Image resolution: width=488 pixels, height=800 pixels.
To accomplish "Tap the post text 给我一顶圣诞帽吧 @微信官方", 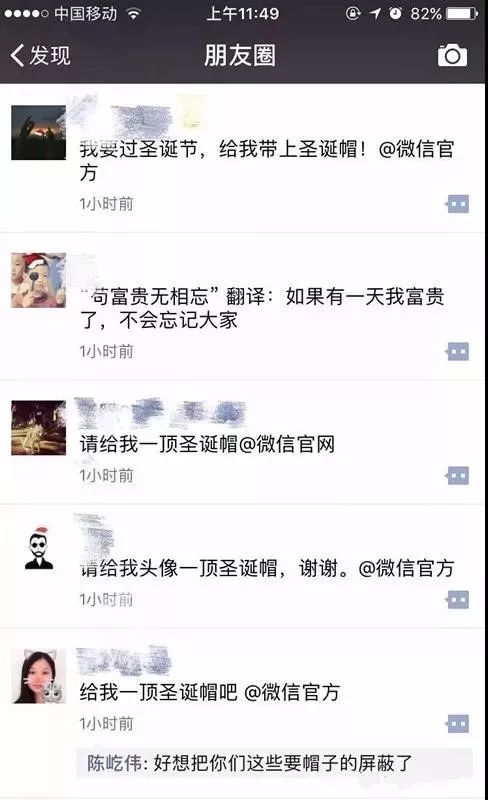I will [209, 692].
